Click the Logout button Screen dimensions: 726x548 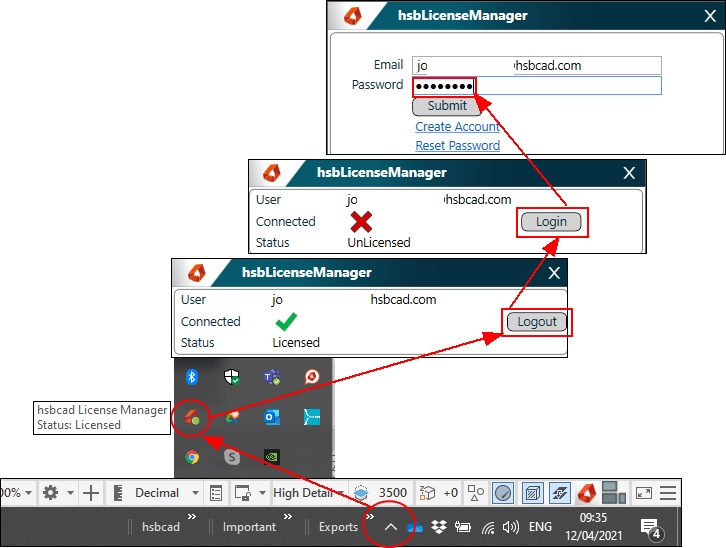[537, 322]
